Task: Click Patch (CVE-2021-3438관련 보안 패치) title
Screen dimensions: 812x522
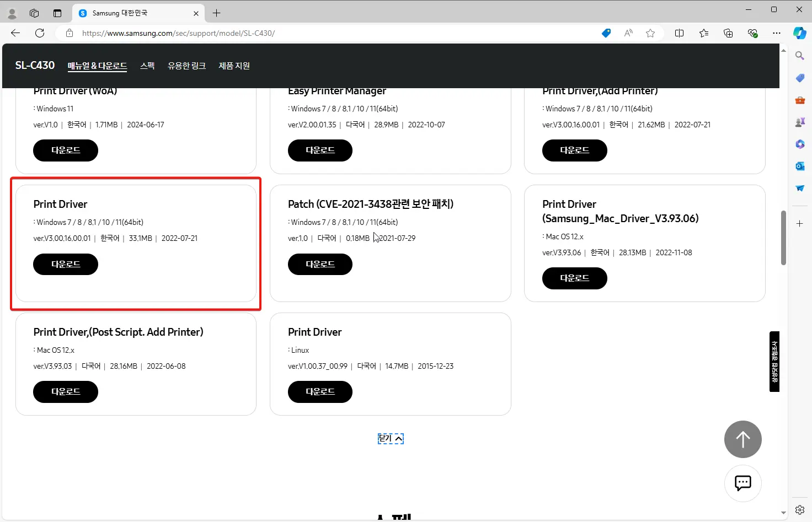Action: (x=371, y=204)
